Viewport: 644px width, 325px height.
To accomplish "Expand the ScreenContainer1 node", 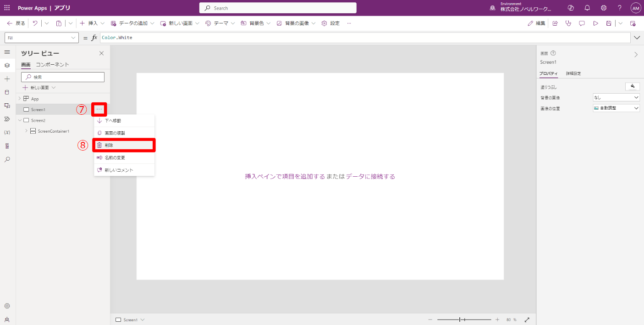I will [x=26, y=131].
